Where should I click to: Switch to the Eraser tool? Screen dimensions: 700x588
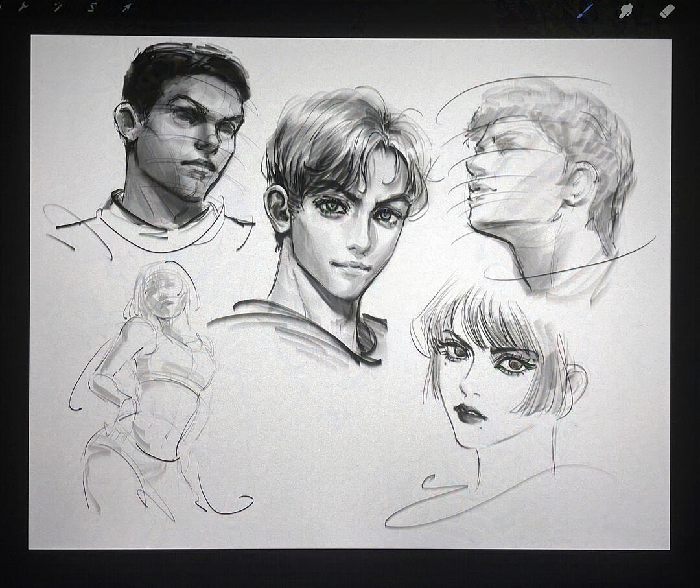666,10
